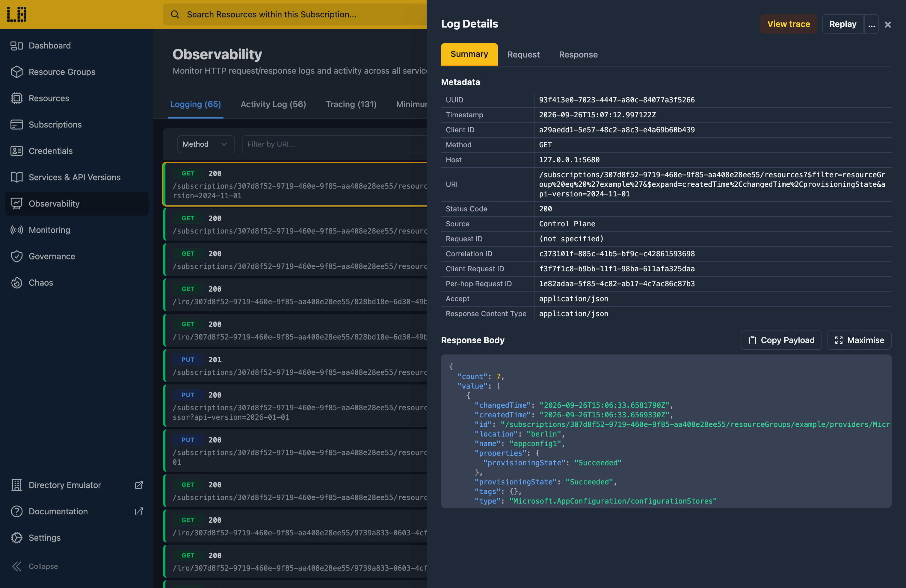Click Correlation ID value c373101f-885c-41b5-bf9c-c42861593698

(x=617, y=254)
